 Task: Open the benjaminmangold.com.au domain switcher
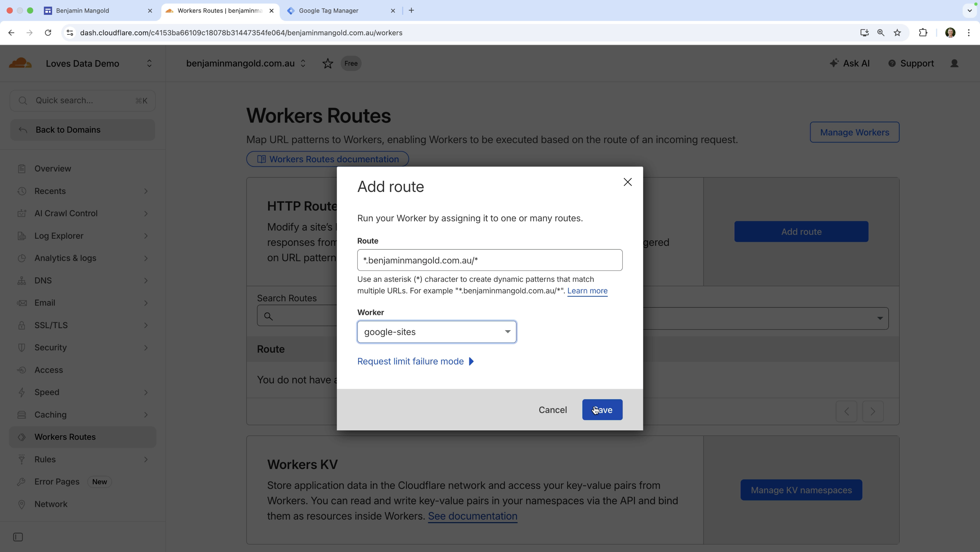pos(303,63)
